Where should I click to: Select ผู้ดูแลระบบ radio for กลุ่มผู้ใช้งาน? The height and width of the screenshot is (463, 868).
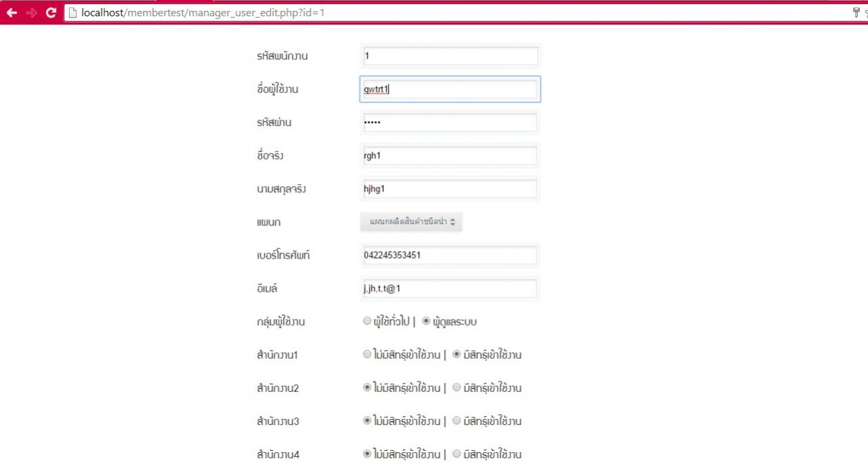[x=427, y=322]
